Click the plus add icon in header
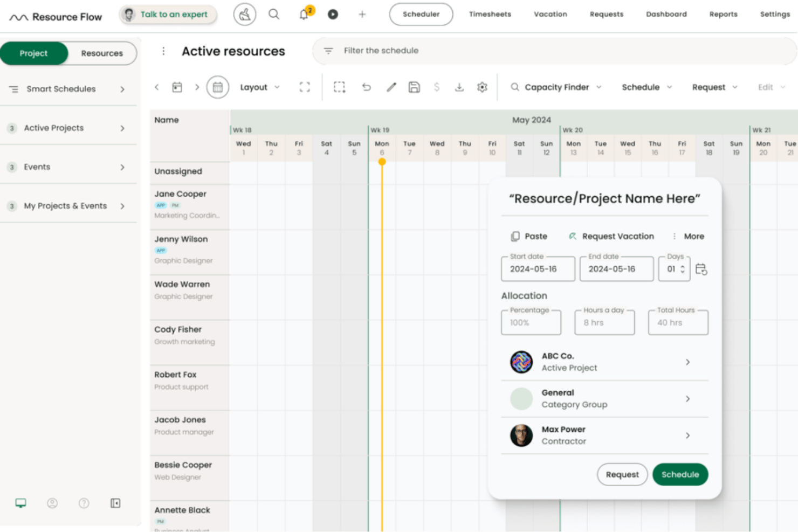 click(362, 14)
